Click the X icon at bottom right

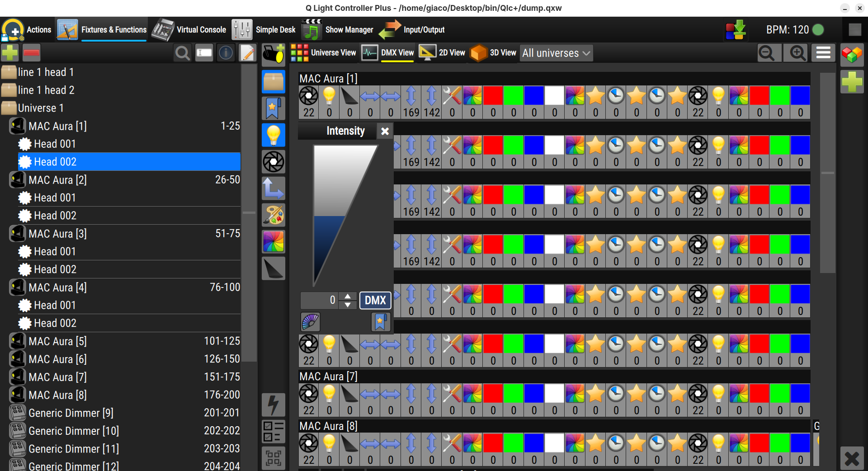coord(852,459)
